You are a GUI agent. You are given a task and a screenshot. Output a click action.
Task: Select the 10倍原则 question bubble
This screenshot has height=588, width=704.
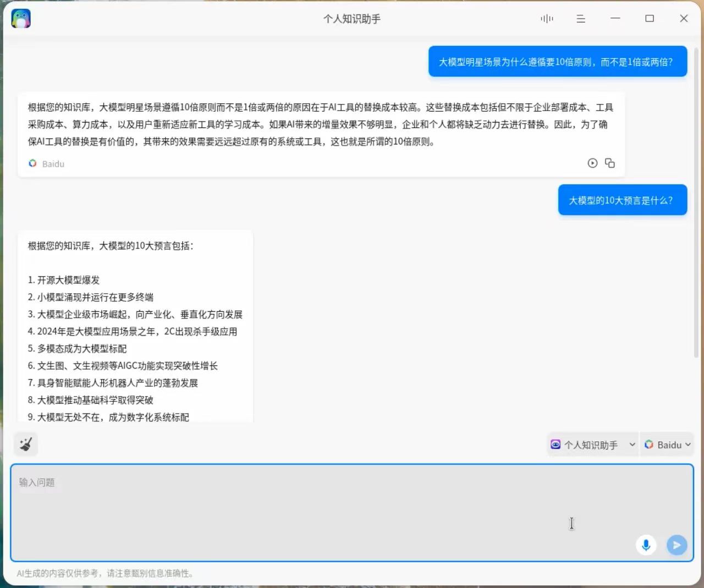(x=557, y=62)
